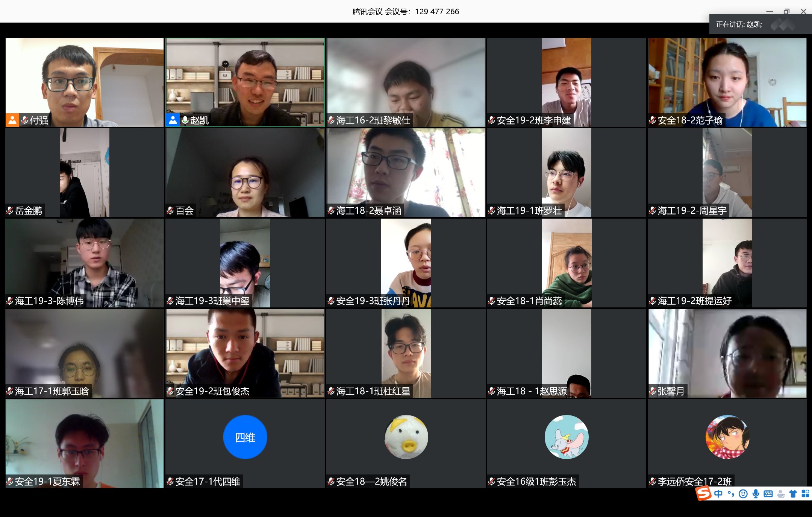Image resolution: width=812 pixels, height=517 pixels.
Task: Toggle Sogou punctuation mode
Action: [731, 494]
